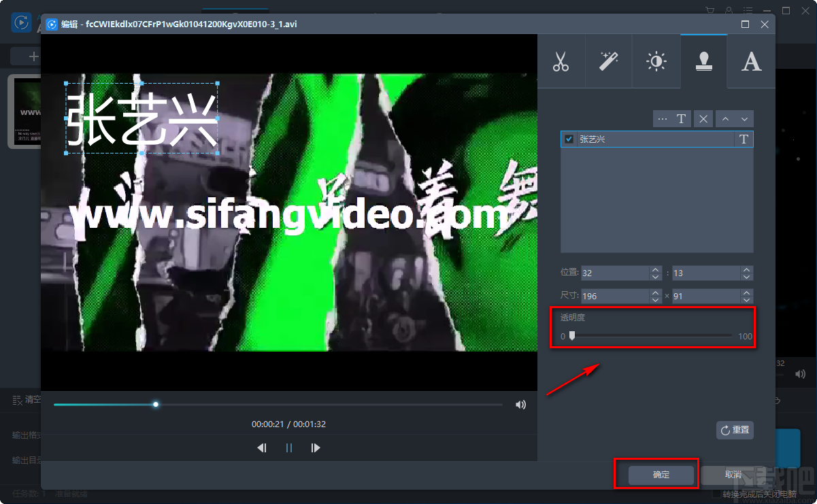Uncheck the 张艺兴 watermark checkbox

(568, 139)
